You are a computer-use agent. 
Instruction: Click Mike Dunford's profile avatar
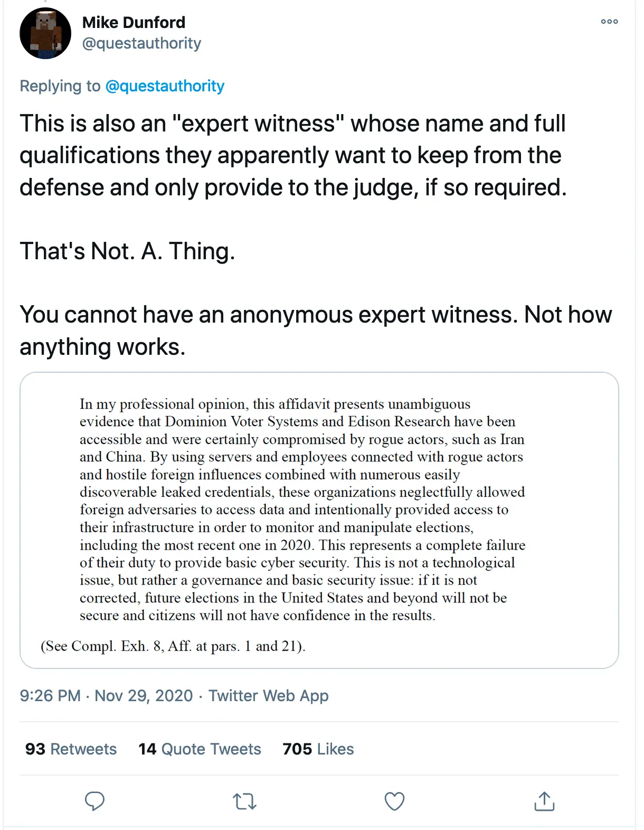coord(45,33)
